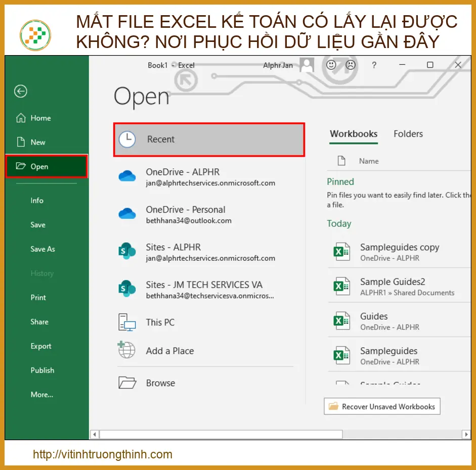Click horizontal scrollbar right arrow

click(x=466, y=435)
